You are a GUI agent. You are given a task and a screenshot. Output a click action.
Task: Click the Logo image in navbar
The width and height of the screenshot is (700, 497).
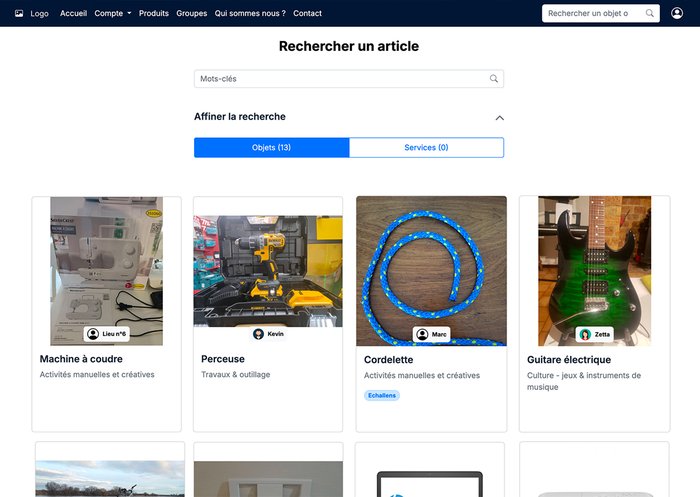tap(19, 13)
